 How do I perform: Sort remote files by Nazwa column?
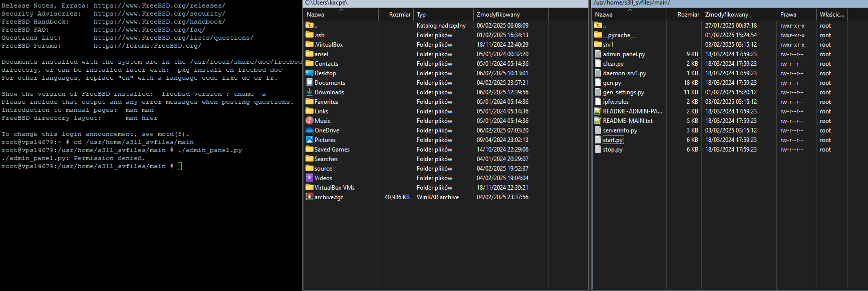(x=604, y=15)
